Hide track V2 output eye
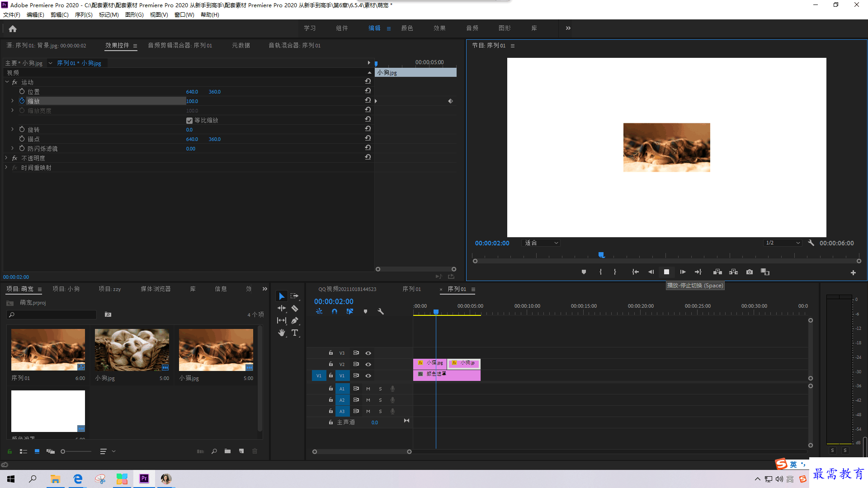 coord(368,364)
